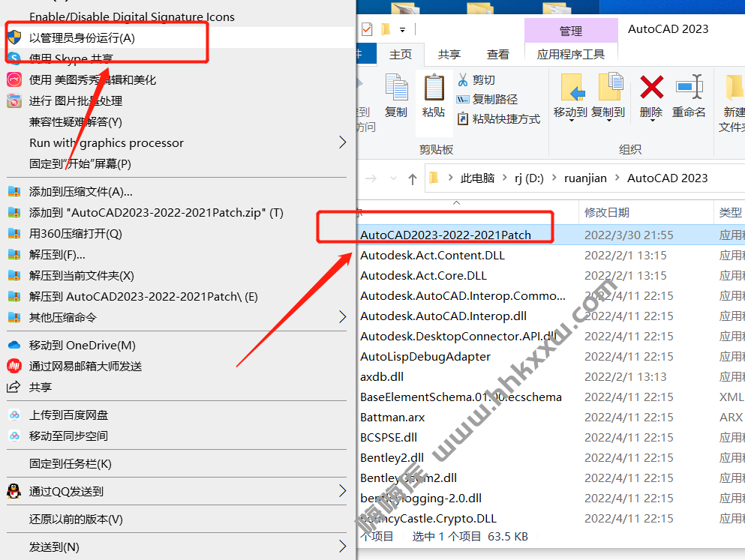The height and width of the screenshot is (560, 745).
Task: Select file Autodesk.AutoCAD.Interop.dll
Action: click(443, 316)
